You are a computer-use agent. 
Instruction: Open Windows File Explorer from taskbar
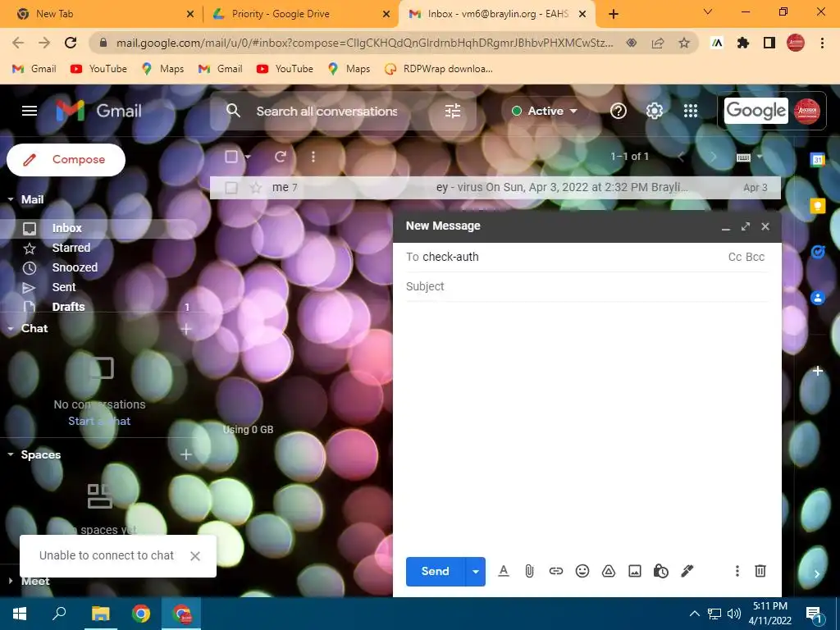pos(100,614)
